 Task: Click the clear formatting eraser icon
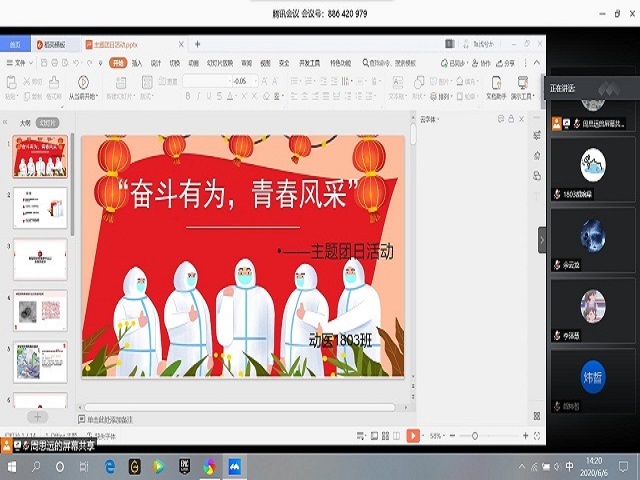(266, 96)
